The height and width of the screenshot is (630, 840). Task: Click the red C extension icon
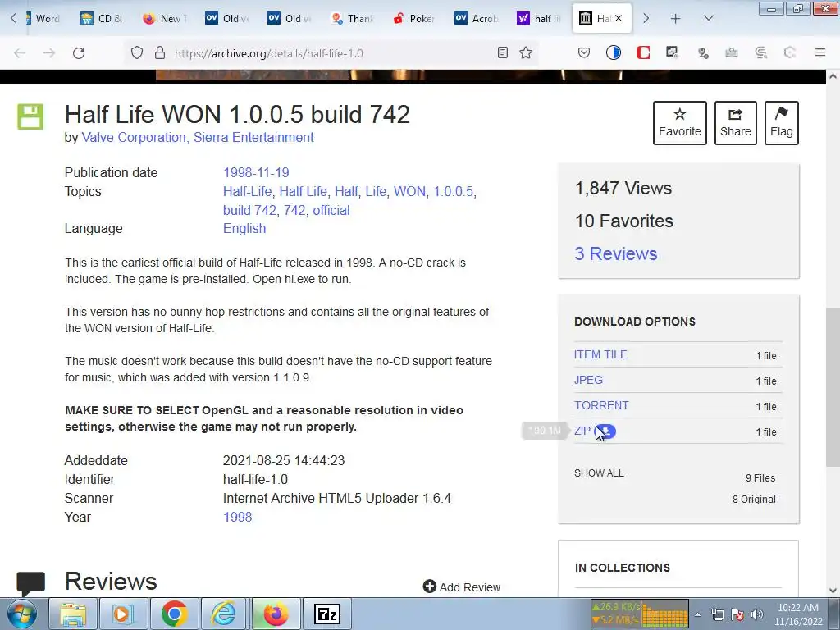[x=643, y=52]
